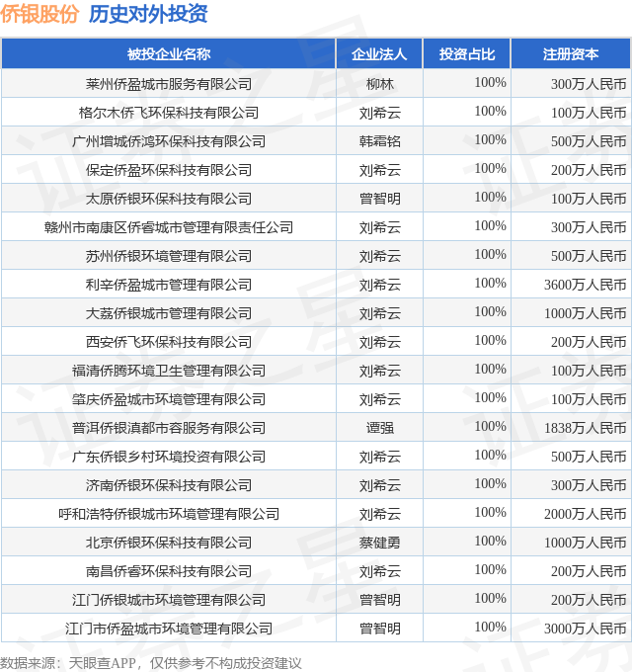The image size is (632, 672).
Task: Click 呼和浩特侨银城市环境管理有限公司 company name
Action: coord(169,514)
